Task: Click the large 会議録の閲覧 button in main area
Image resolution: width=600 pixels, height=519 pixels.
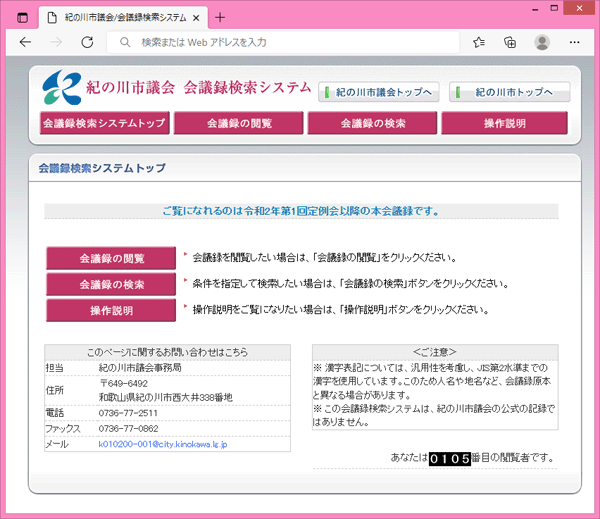Action: pyautogui.click(x=111, y=258)
